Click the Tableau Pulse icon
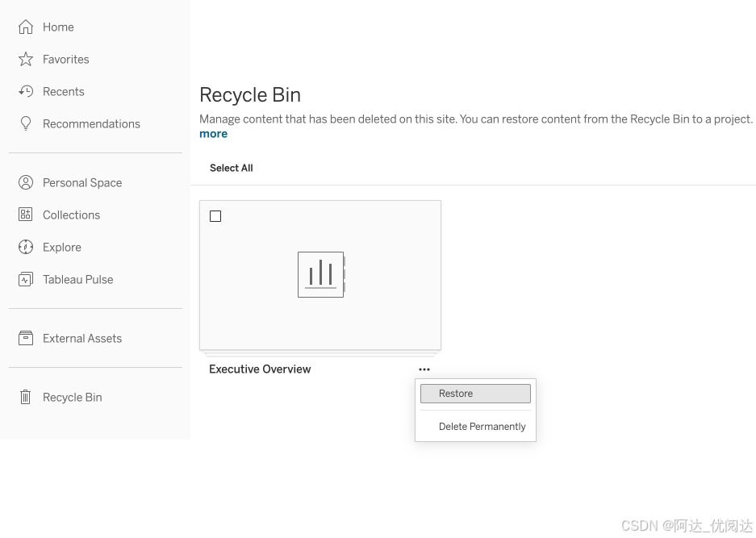756x538 pixels. 26,280
